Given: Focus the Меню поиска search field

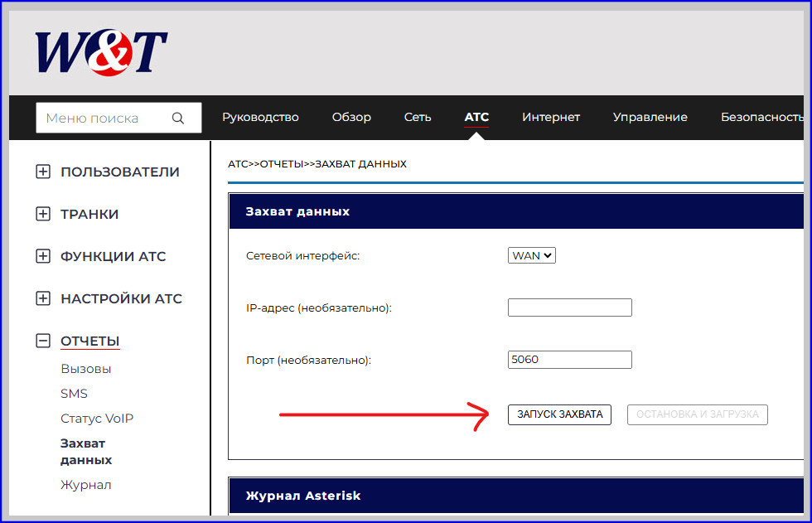Looking at the screenshot, I should point(118,118).
